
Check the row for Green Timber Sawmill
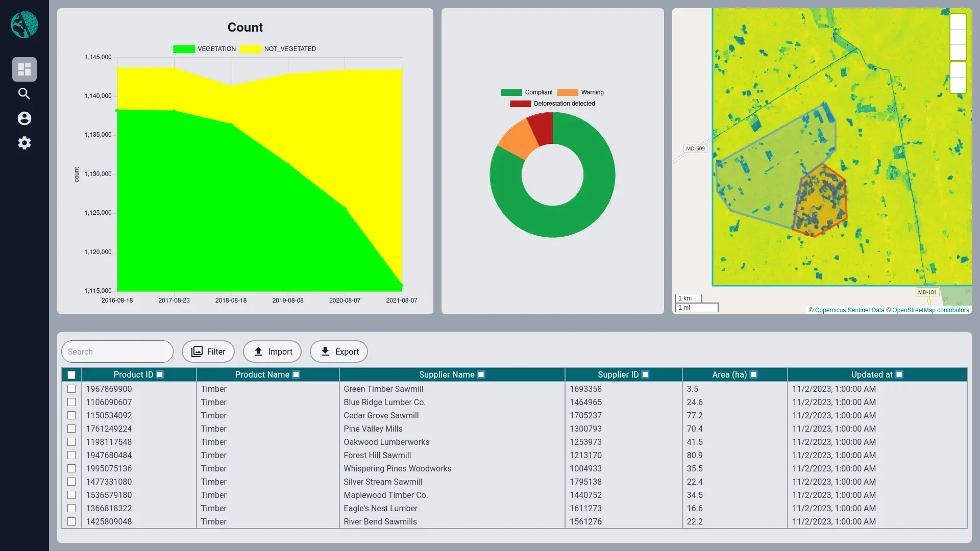pyautogui.click(x=71, y=389)
